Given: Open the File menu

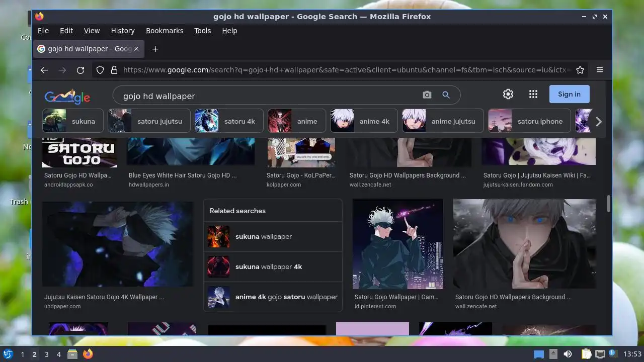Looking at the screenshot, I should 43,31.
